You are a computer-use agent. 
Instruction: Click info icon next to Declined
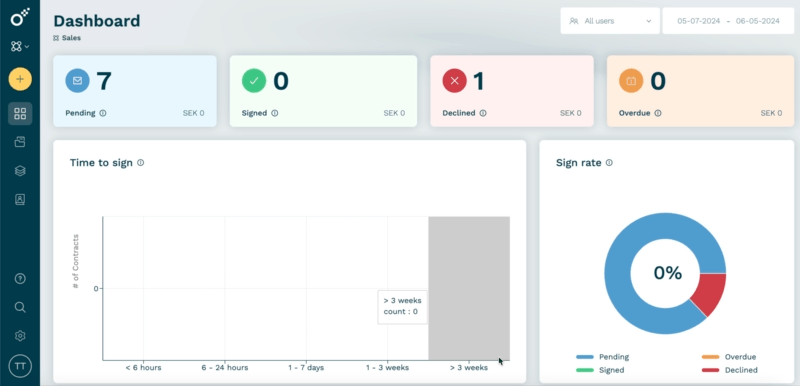coord(483,113)
